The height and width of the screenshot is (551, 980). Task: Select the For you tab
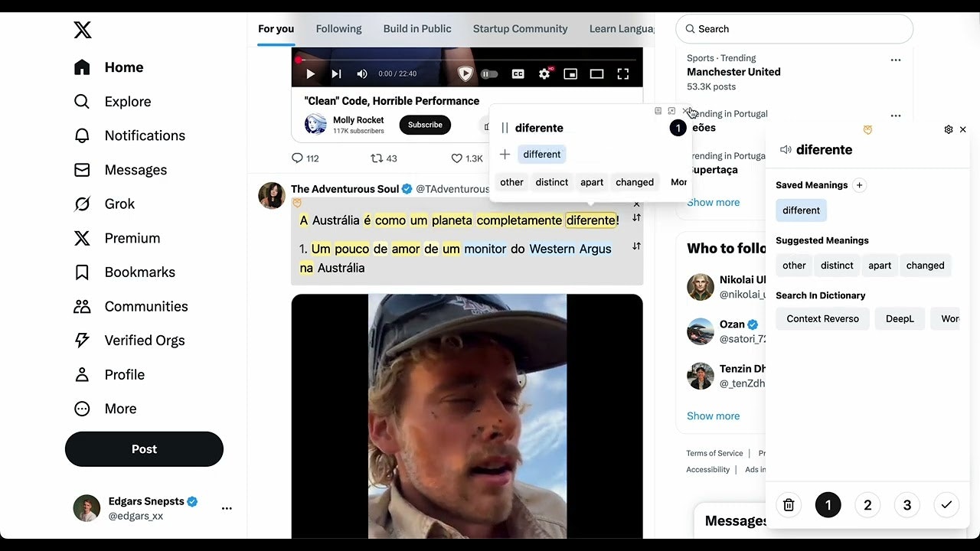tap(276, 29)
